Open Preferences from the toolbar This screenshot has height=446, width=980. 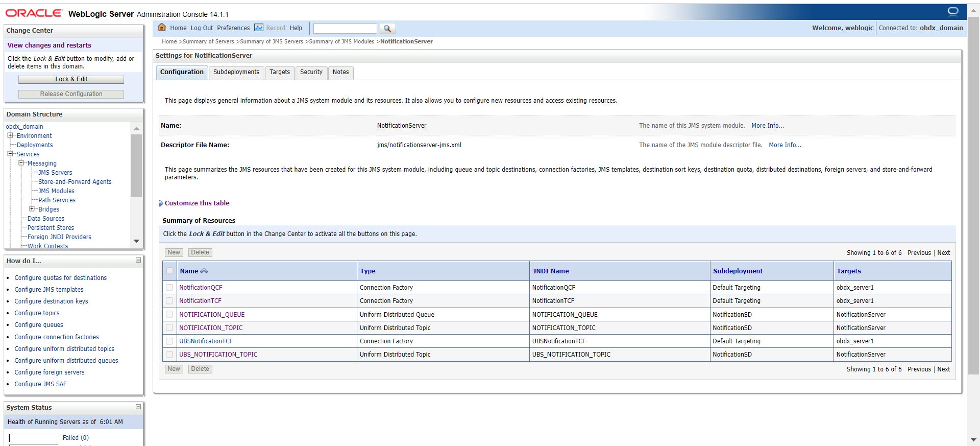click(x=233, y=28)
